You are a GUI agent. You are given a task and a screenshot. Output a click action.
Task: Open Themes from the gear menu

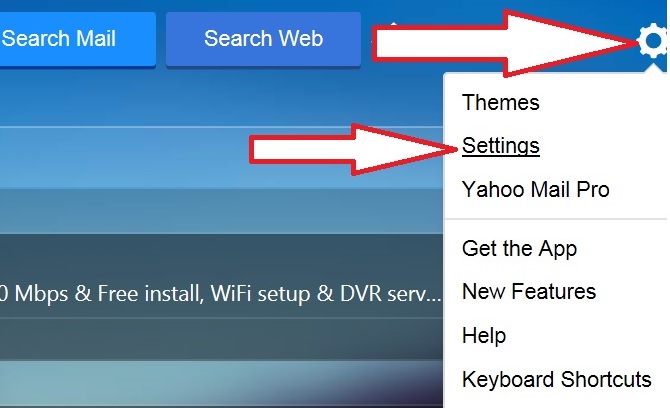click(500, 103)
